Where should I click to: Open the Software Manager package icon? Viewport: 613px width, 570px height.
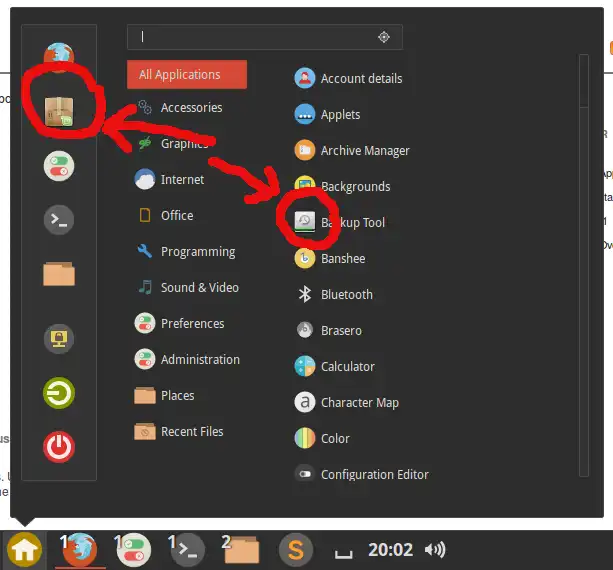59,112
